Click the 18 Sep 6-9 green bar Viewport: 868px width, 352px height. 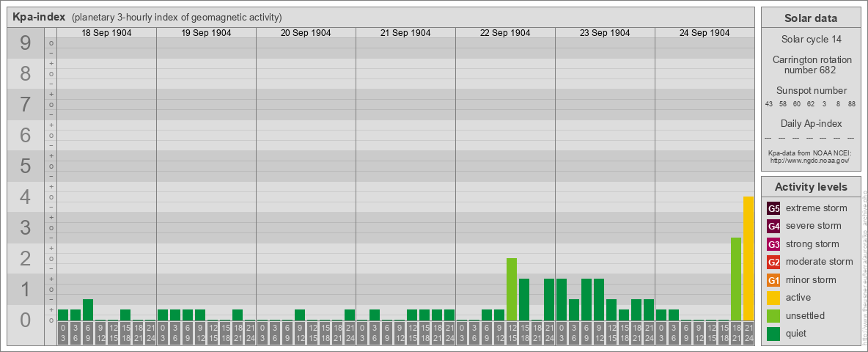(x=88, y=310)
